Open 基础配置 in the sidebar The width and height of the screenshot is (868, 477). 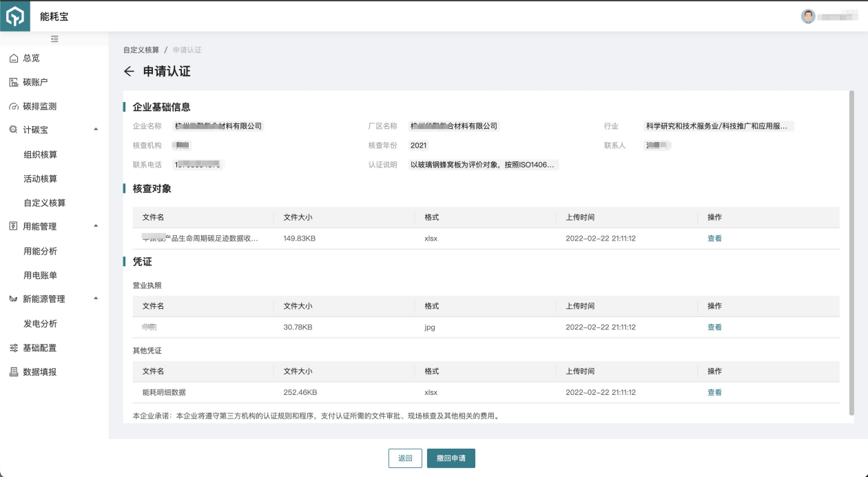click(x=39, y=348)
